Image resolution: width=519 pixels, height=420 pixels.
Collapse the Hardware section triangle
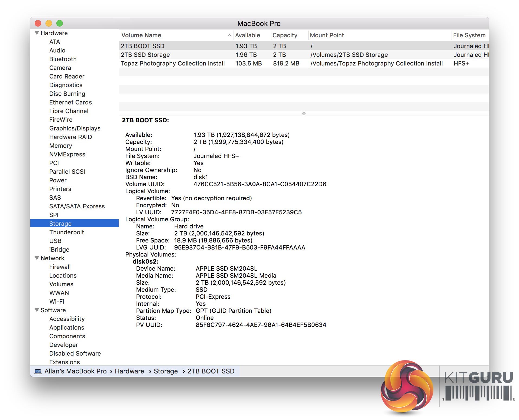click(37, 33)
